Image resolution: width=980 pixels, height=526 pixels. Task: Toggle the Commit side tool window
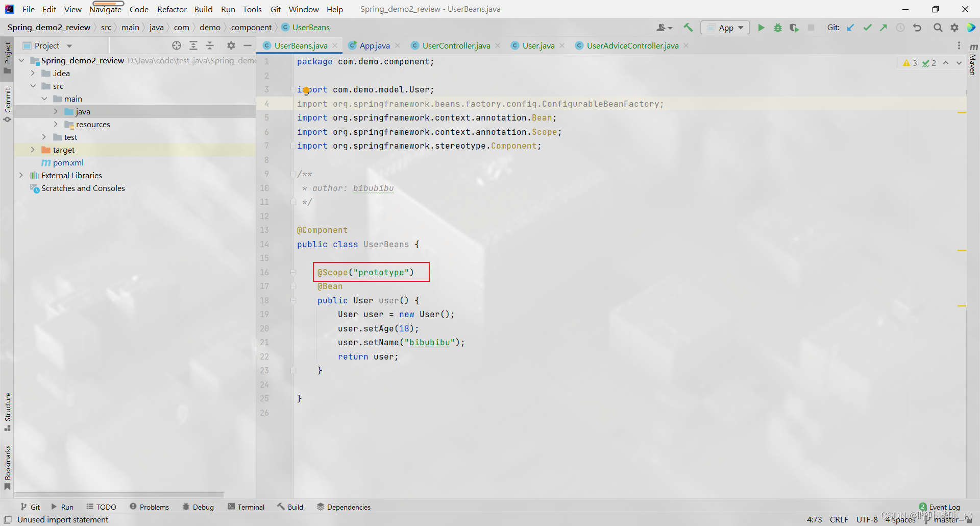pos(7,105)
